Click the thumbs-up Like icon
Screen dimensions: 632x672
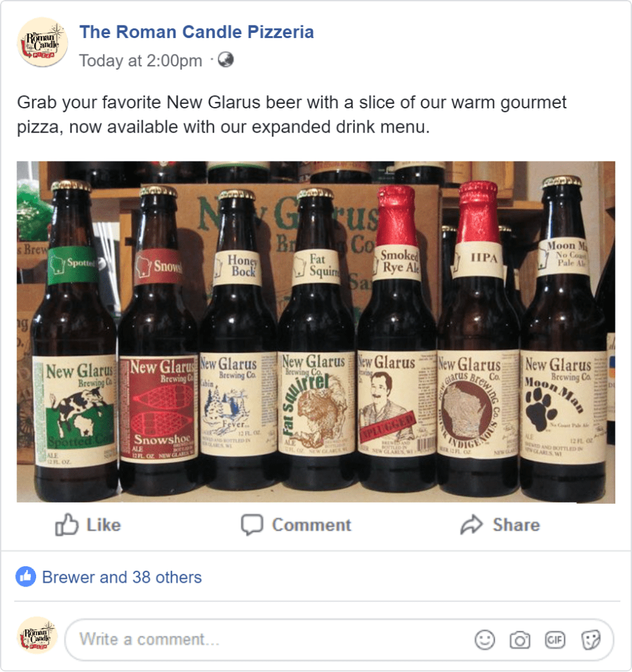(x=67, y=524)
